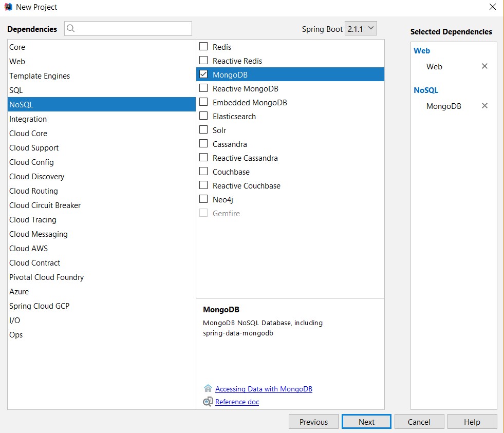Remove Web from Selected Dependencies
Image resolution: width=504 pixels, height=433 pixels.
click(484, 66)
